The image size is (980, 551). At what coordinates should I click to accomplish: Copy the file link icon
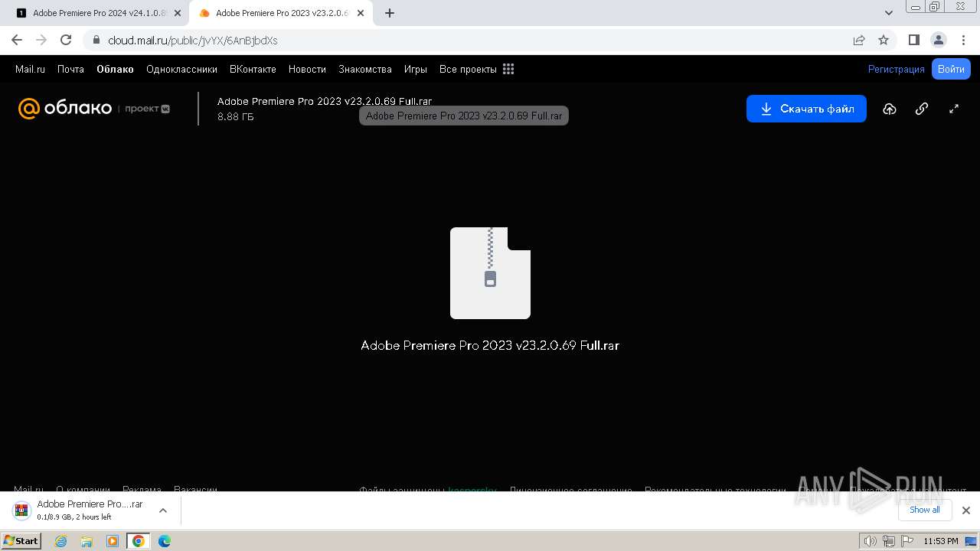[x=922, y=109]
